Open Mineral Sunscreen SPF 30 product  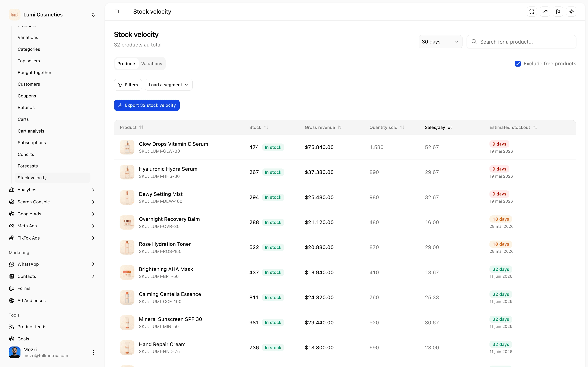pos(170,319)
